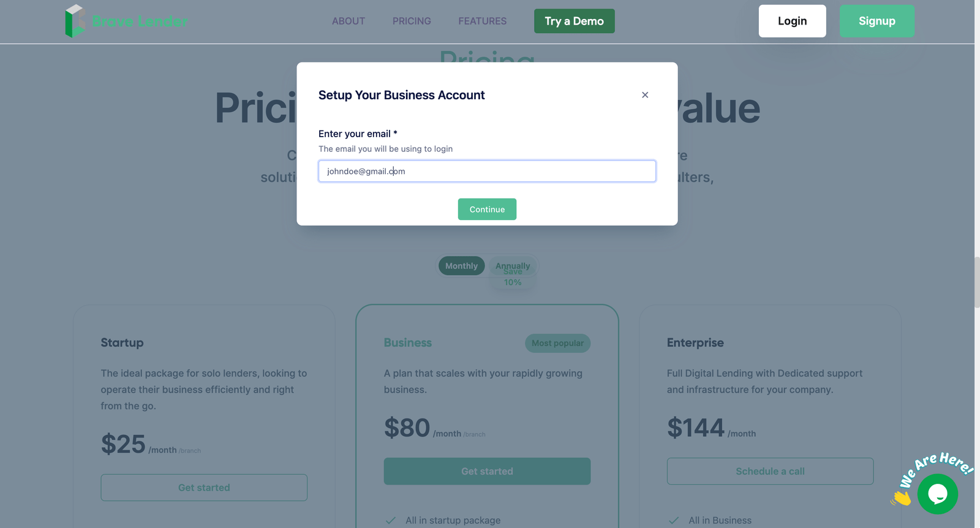Open the chat widget bubble
The image size is (980, 528).
click(938, 494)
